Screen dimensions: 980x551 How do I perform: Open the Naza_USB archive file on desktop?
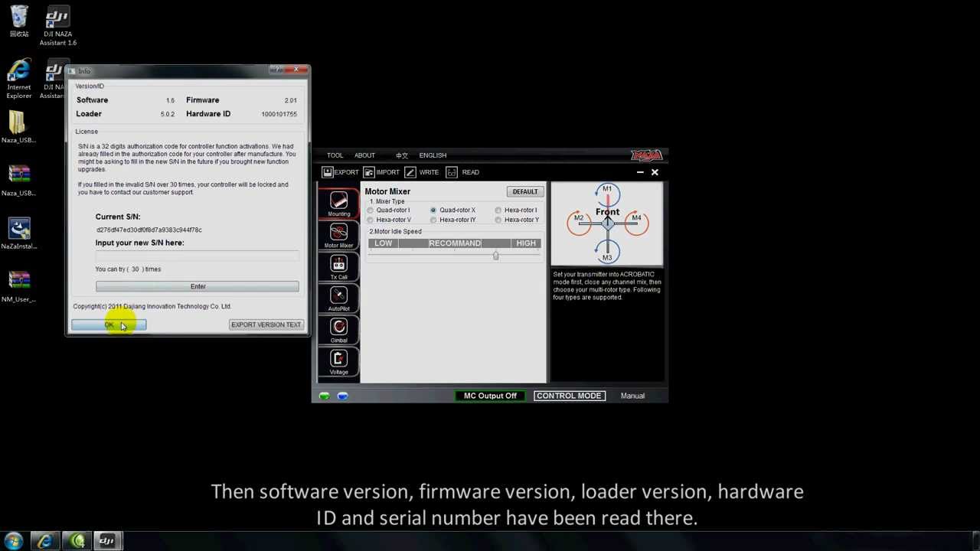(18, 180)
